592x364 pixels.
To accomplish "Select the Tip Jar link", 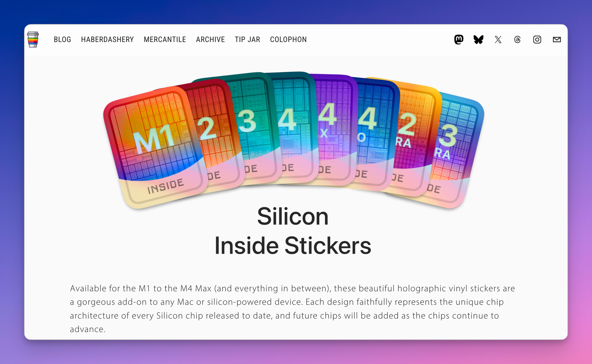I will coord(247,39).
